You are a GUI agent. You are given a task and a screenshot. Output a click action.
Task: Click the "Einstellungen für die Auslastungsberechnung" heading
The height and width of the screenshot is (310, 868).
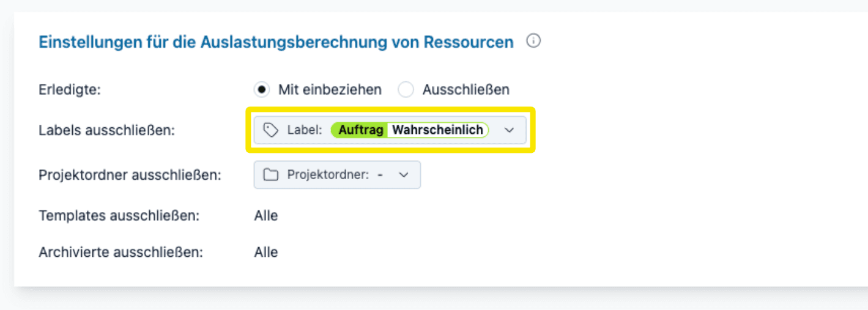[276, 42]
